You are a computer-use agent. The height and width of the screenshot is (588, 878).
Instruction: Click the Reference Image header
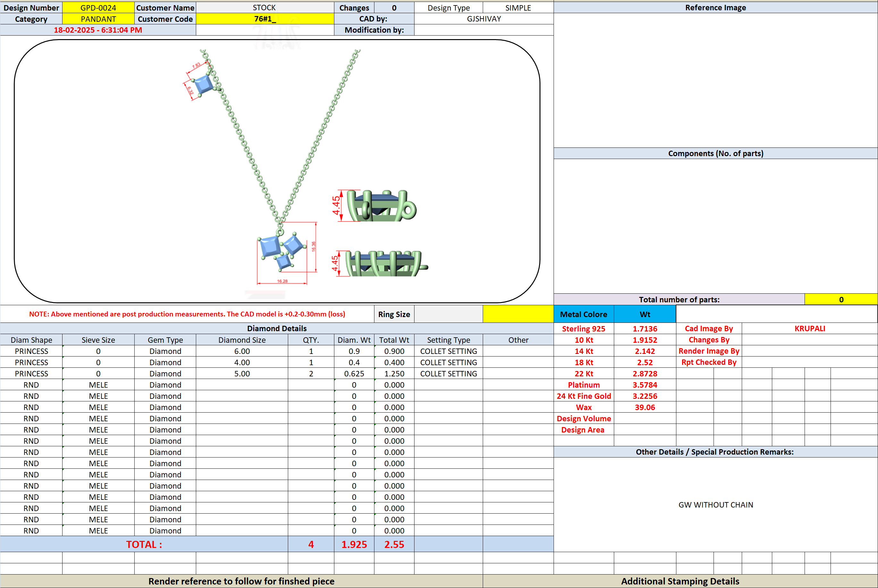coord(715,7)
